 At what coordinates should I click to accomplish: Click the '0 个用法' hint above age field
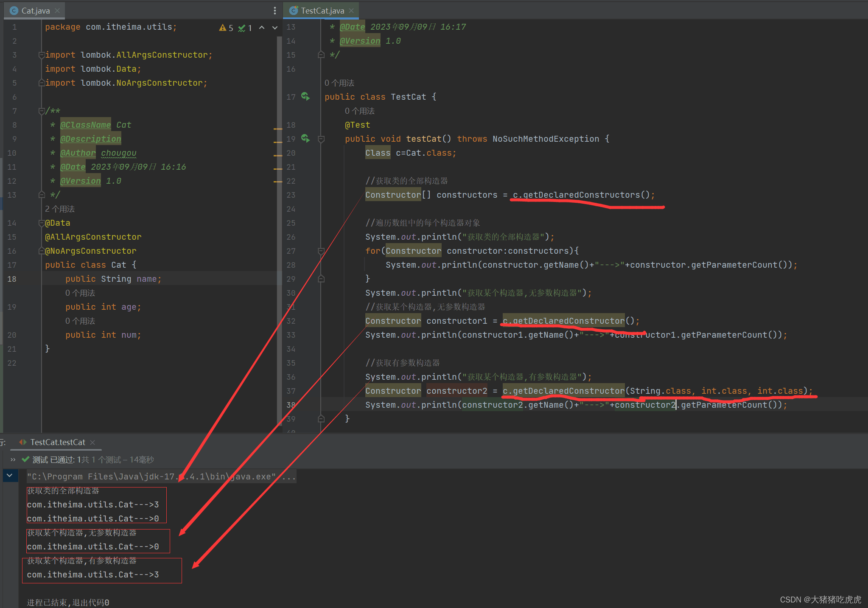pos(80,293)
